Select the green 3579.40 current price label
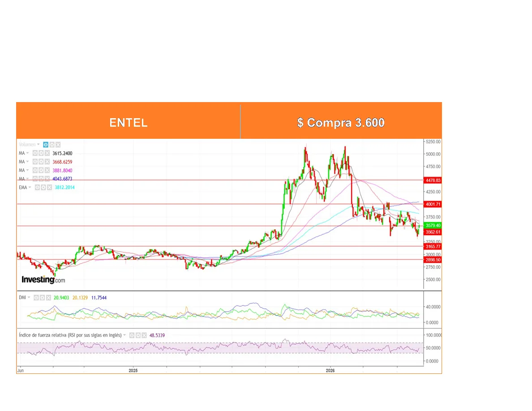 pos(433,226)
